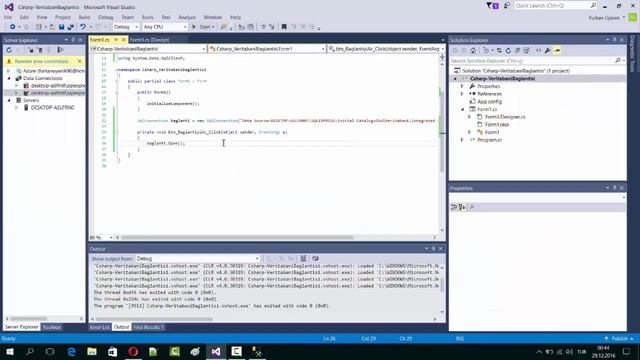Click Refresh icon in Solution Explorer toolbar
640x360 pixels.
coord(508,51)
